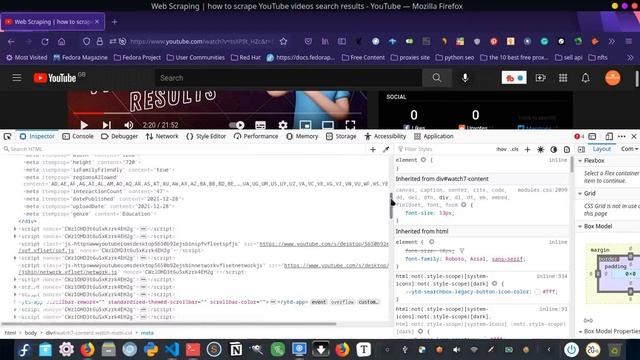Play the video
Screen dimensions: 640x360
pyautogui.click(x=84, y=125)
